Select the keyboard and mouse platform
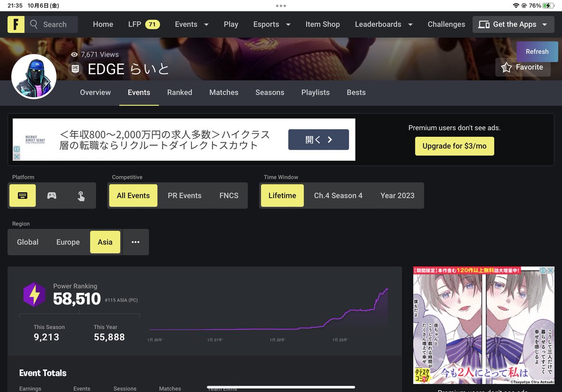 22,196
